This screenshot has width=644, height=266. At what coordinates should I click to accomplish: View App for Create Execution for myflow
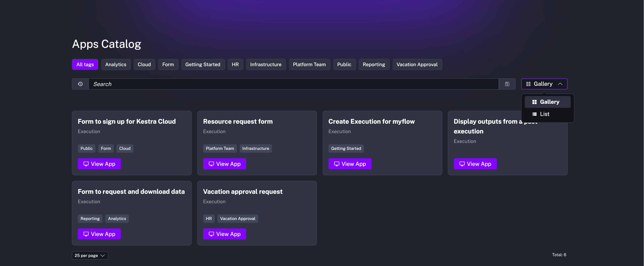pyautogui.click(x=350, y=164)
